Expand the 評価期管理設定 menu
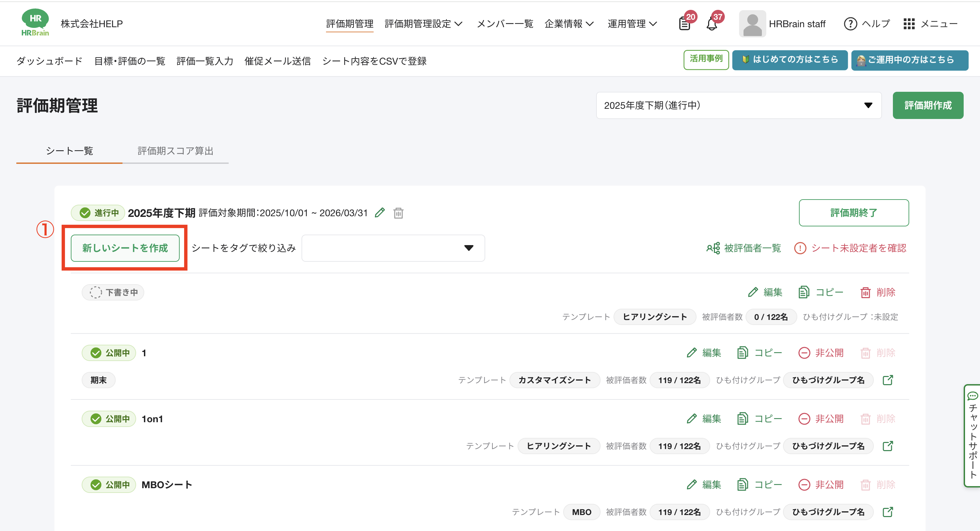The width and height of the screenshot is (980, 531). [x=423, y=24]
